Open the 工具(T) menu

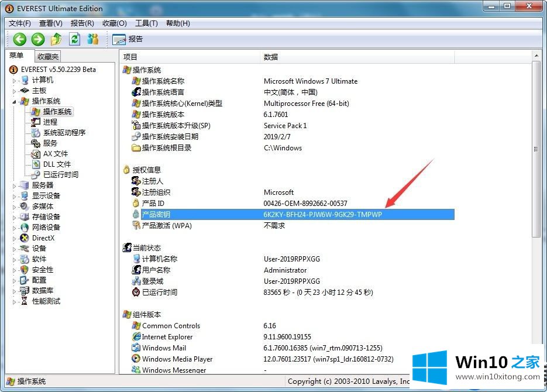click(146, 23)
